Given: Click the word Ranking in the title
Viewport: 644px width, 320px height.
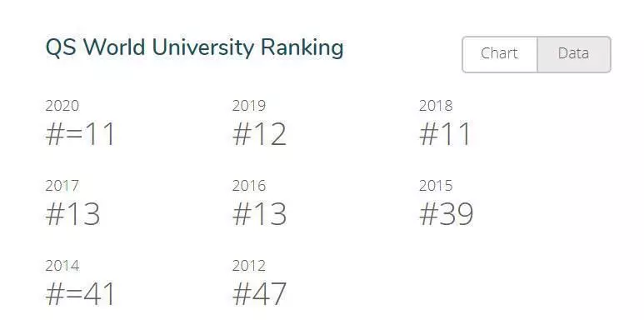Looking at the screenshot, I should tap(302, 48).
